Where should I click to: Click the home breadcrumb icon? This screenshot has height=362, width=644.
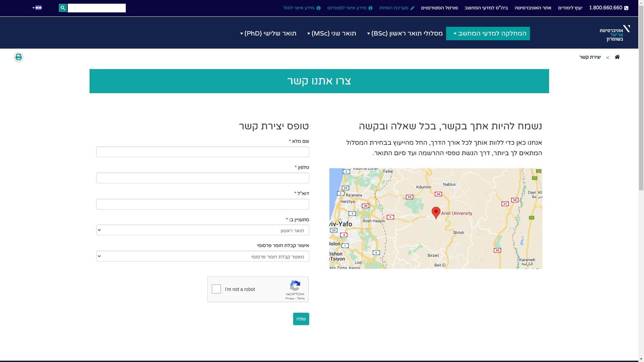pos(617,57)
